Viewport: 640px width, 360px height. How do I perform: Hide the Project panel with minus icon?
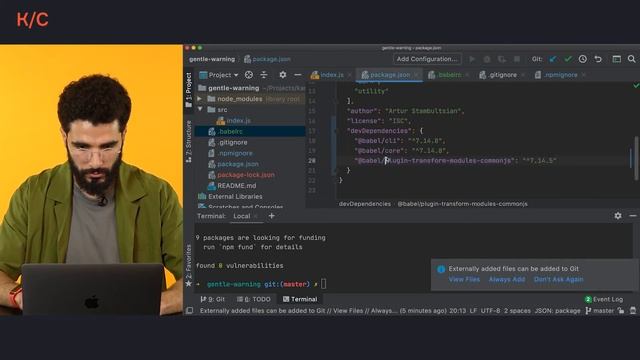pyautogui.click(x=298, y=75)
